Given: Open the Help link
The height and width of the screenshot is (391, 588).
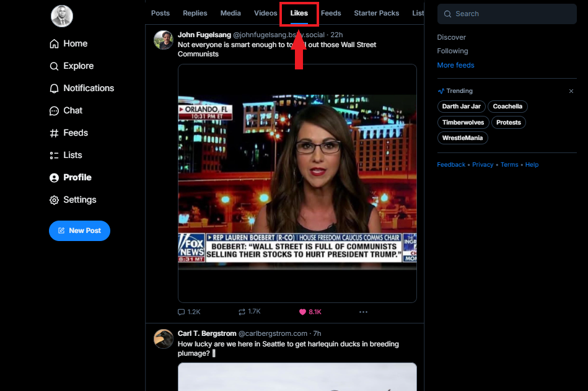Looking at the screenshot, I should (532, 165).
